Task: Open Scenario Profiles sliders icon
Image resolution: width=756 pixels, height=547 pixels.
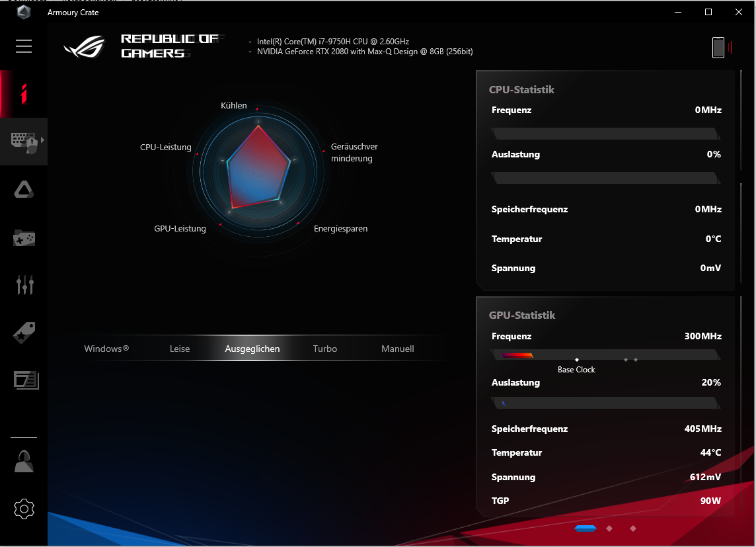Action: click(x=24, y=284)
